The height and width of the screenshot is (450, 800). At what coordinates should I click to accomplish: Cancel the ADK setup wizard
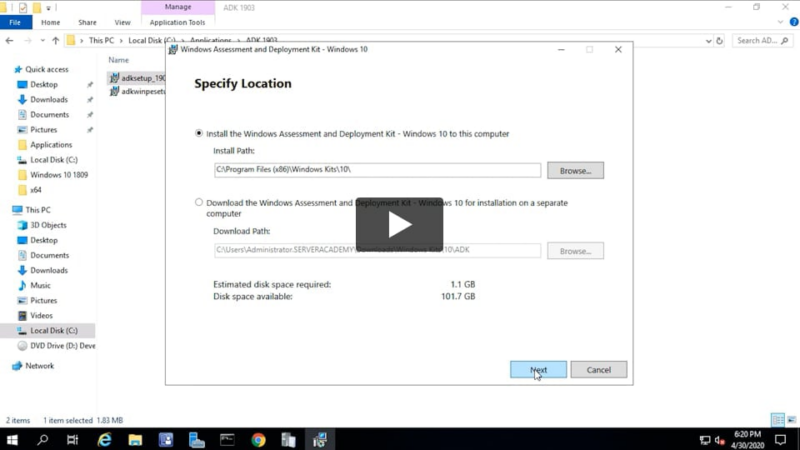598,370
